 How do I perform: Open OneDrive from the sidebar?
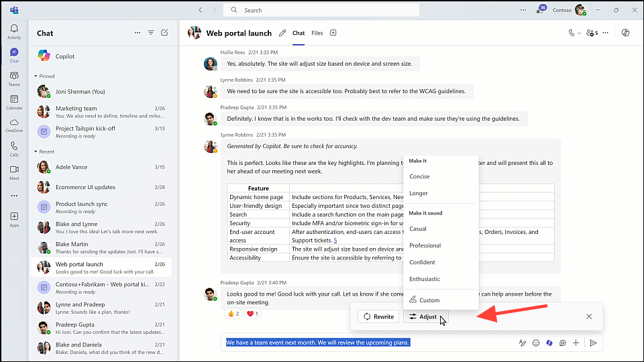[x=14, y=125]
